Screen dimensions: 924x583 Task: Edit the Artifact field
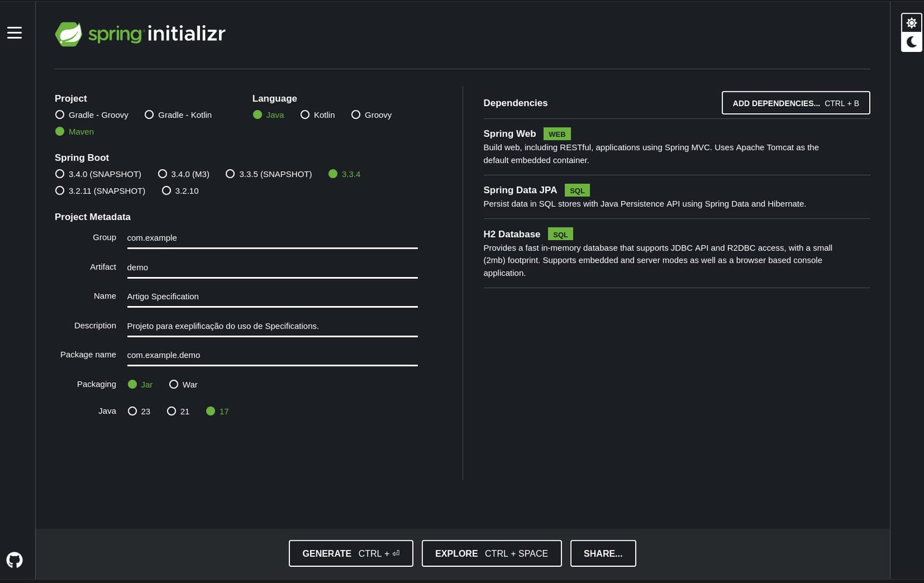pyautogui.click(x=271, y=267)
